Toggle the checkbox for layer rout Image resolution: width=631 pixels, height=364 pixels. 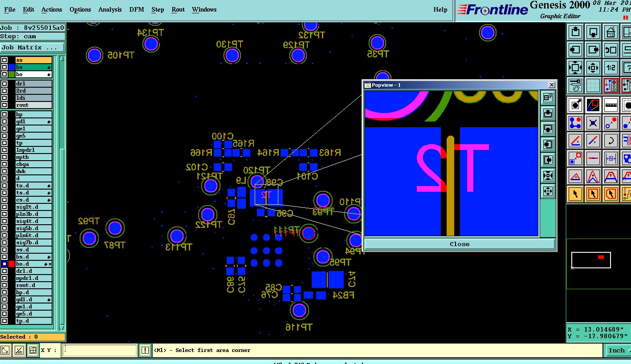tap(4, 105)
